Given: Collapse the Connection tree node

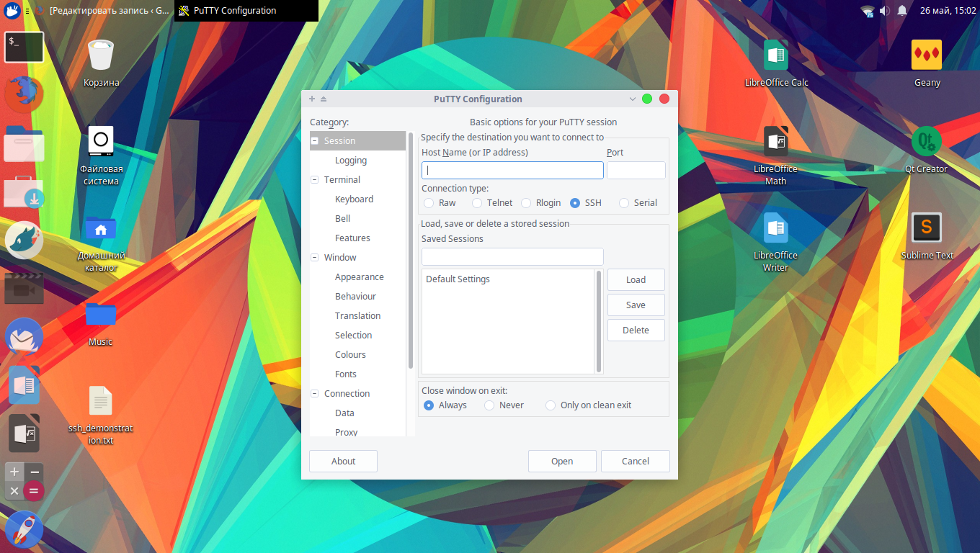Looking at the screenshot, I should [x=315, y=394].
